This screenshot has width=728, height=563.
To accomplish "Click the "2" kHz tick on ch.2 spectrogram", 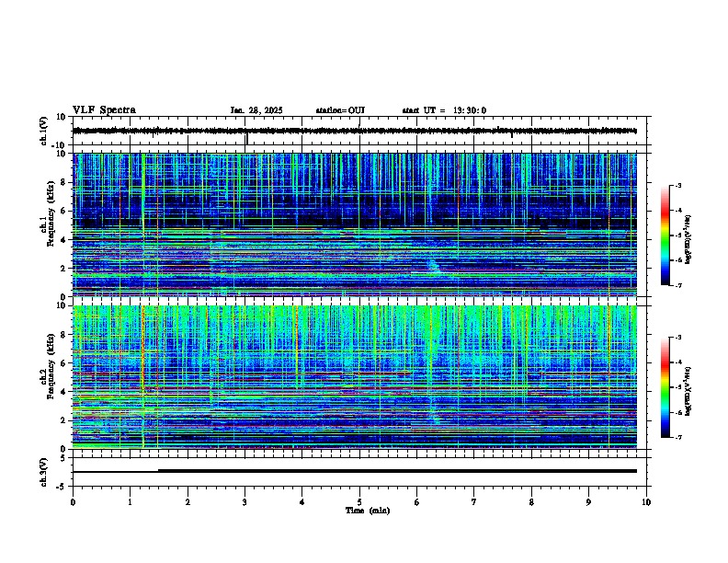I will [63, 420].
